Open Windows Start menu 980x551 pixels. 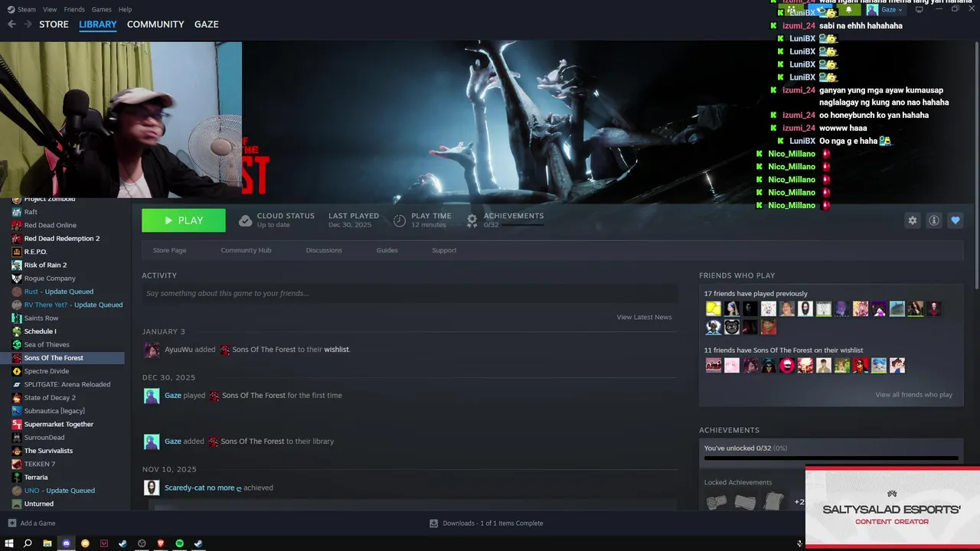9,543
